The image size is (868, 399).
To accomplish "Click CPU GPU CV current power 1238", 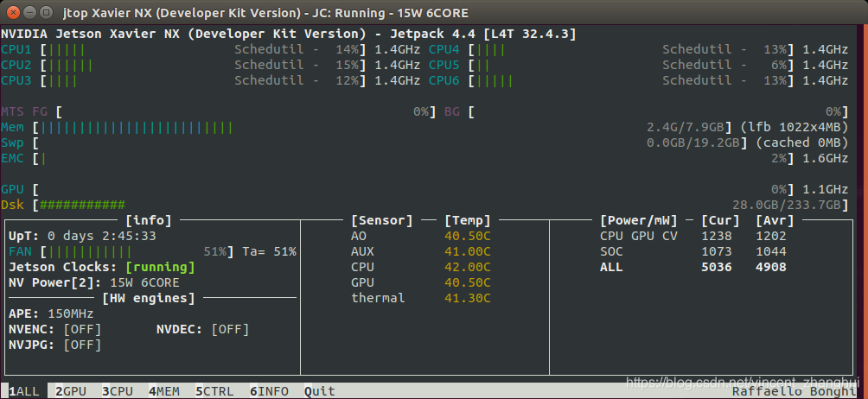I will coord(717,237).
